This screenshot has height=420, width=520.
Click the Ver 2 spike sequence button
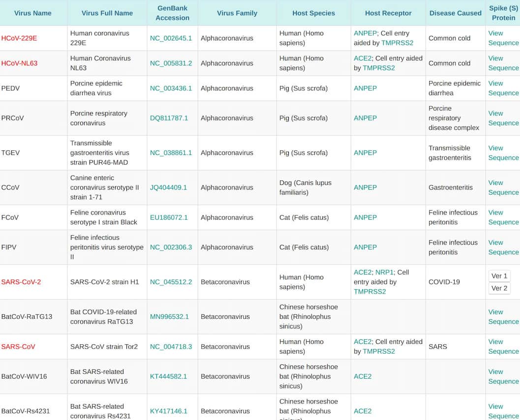[499, 288]
